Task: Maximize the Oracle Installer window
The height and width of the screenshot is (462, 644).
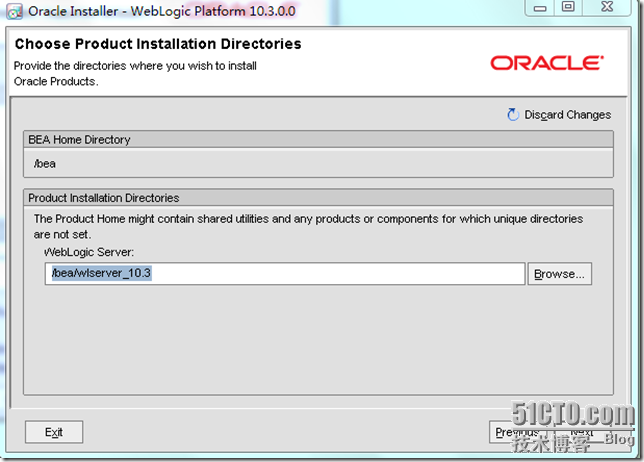Action: pyautogui.click(x=568, y=7)
